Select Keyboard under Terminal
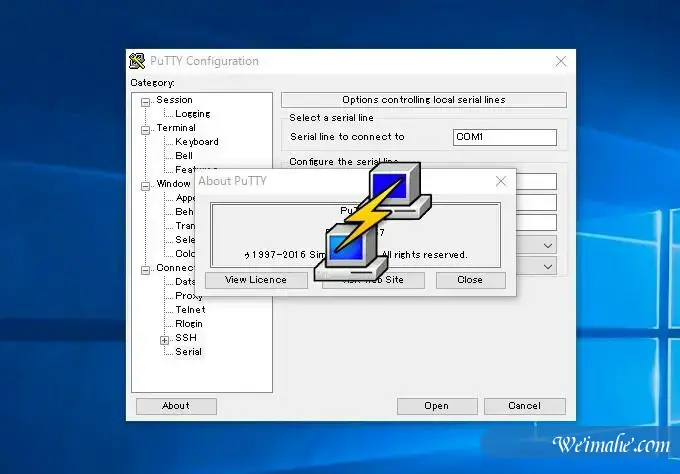 coord(196,142)
